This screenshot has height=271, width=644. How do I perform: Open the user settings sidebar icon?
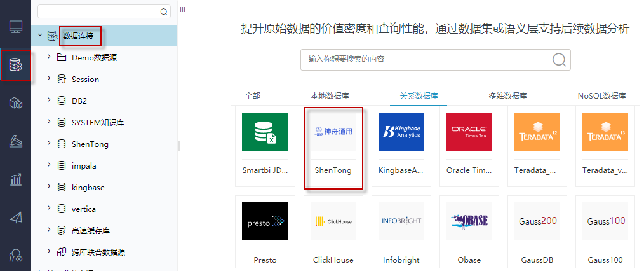(16, 255)
